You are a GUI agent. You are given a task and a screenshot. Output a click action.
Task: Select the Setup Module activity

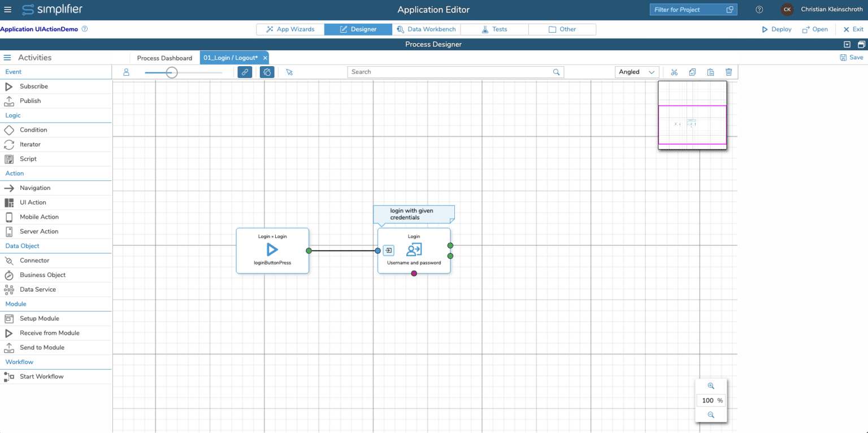(56, 319)
